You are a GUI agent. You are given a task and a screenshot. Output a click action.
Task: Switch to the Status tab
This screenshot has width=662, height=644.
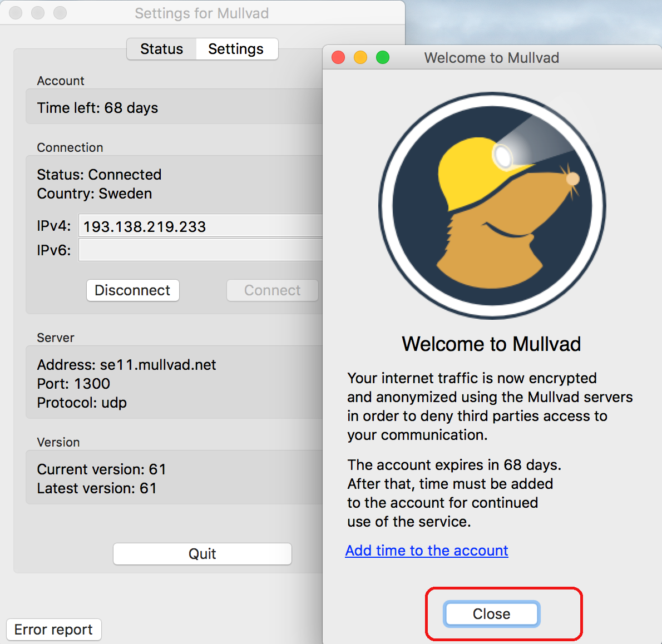[x=162, y=49]
